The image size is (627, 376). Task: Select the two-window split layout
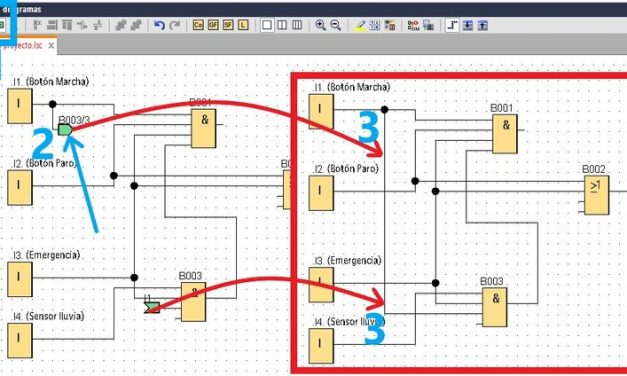(282, 25)
